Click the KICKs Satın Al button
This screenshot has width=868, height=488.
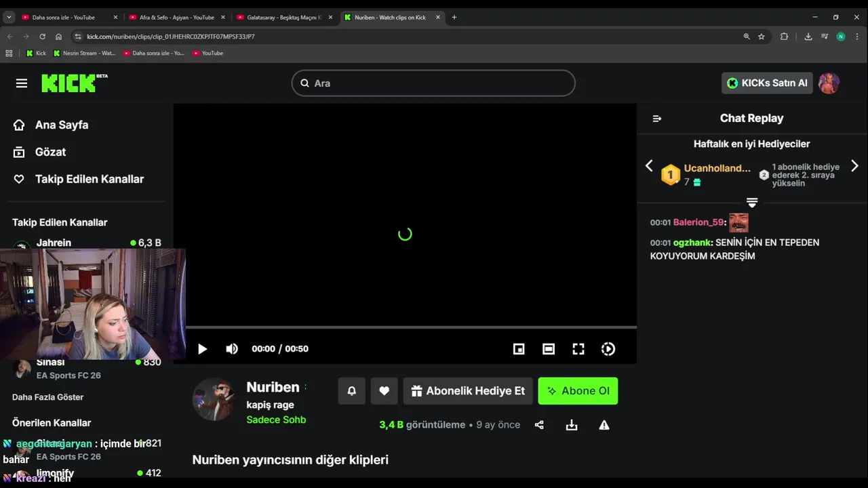(767, 83)
